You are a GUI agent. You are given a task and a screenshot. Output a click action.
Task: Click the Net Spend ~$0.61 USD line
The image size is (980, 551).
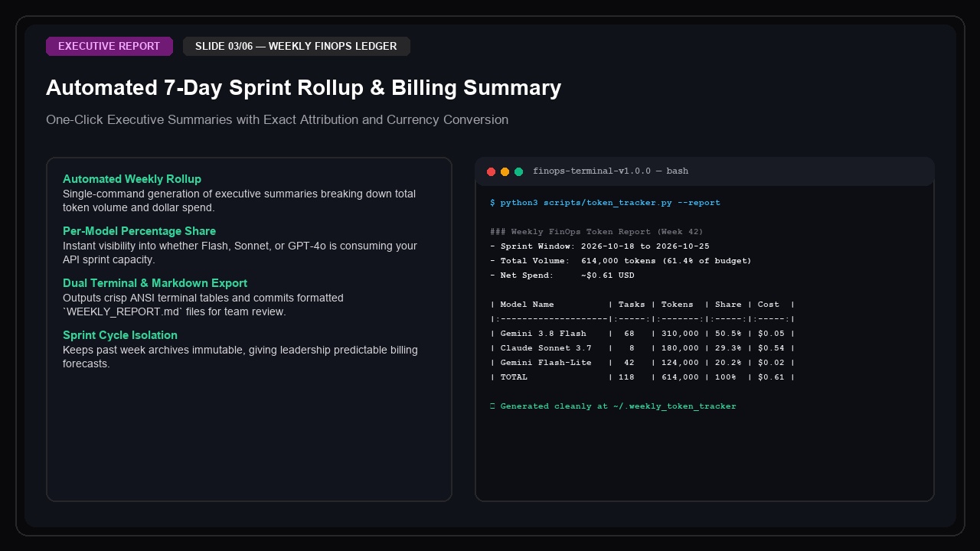[562, 275]
